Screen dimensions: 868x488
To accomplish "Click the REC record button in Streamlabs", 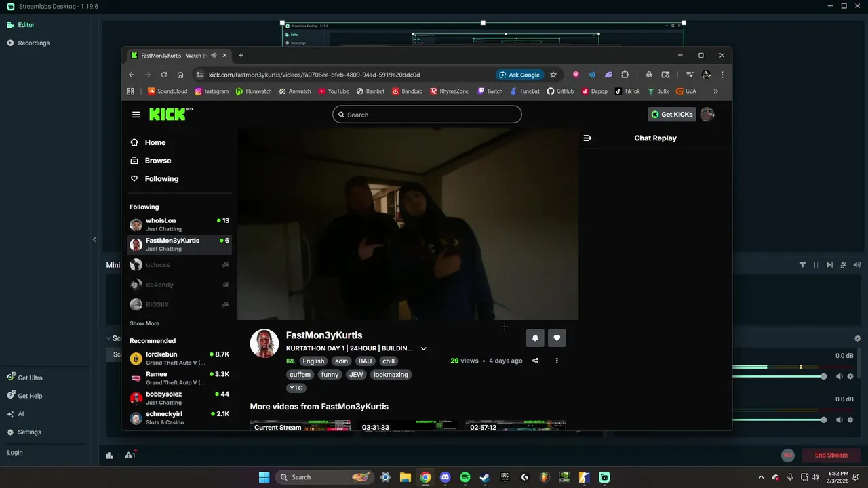I will point(788,455).
